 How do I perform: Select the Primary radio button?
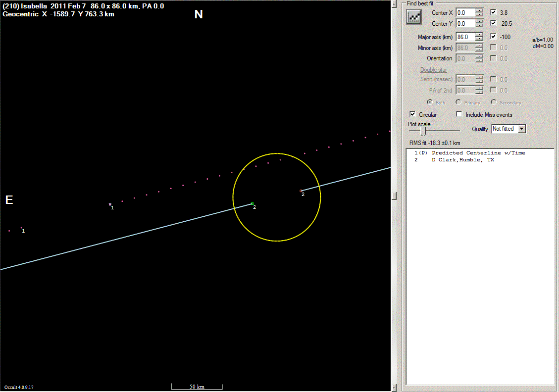(458, 102)
